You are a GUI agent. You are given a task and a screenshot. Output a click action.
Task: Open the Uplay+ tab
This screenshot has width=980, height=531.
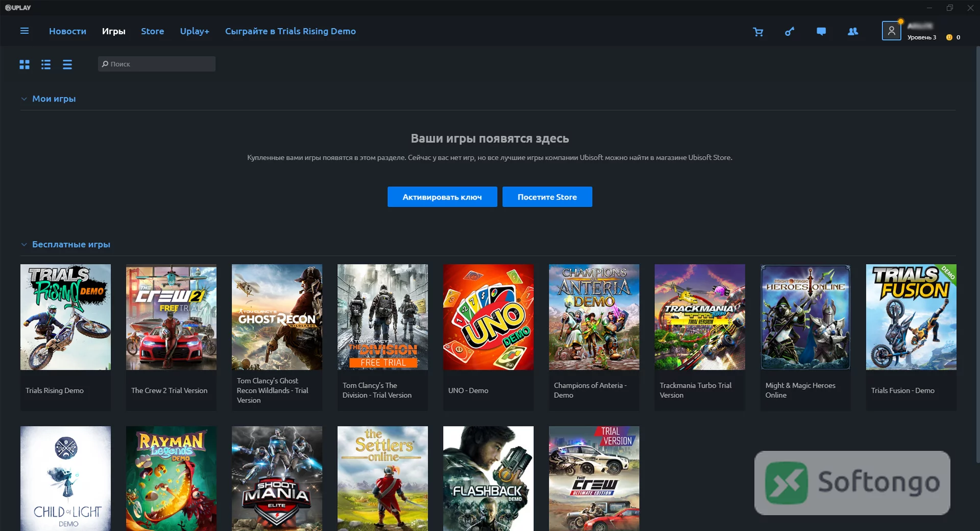point(194,31)
